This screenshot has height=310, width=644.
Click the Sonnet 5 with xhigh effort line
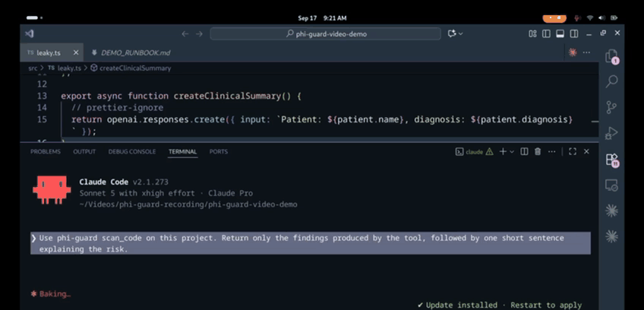coord(166,193)
